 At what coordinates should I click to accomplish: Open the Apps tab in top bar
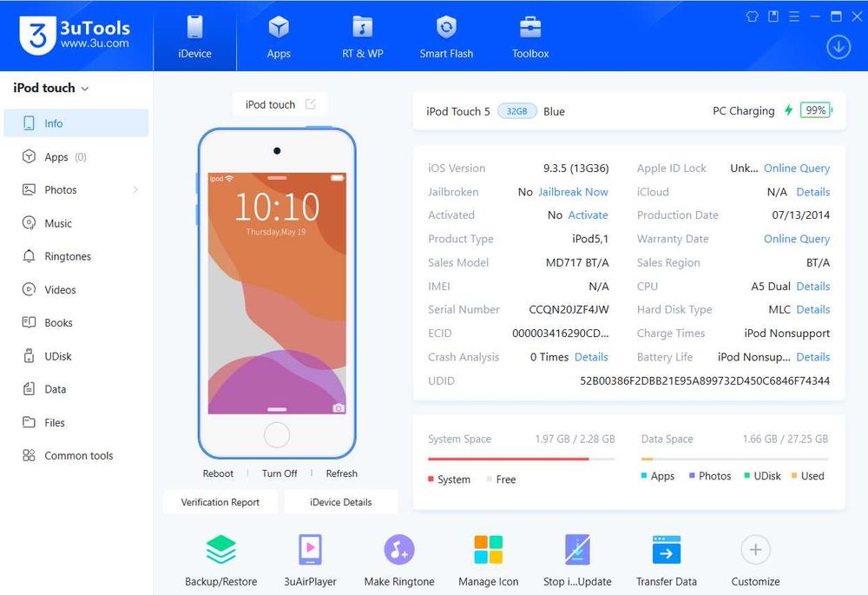point(279,36)
